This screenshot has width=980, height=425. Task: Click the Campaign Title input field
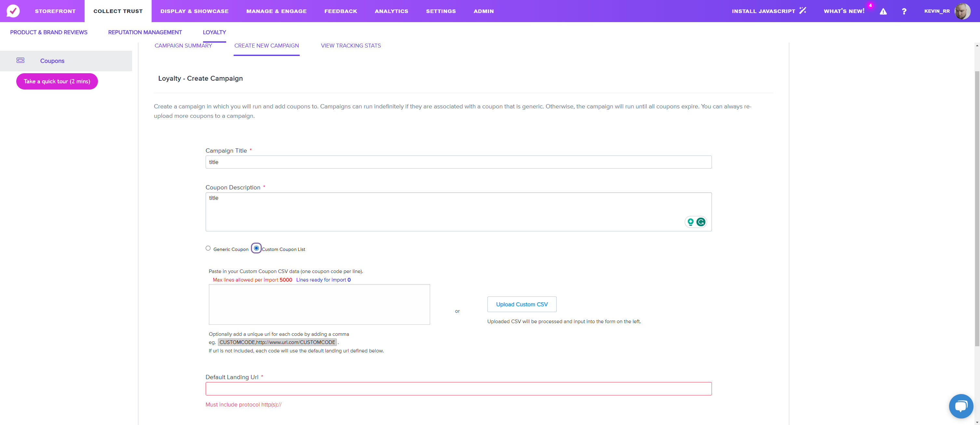[458, 162]
